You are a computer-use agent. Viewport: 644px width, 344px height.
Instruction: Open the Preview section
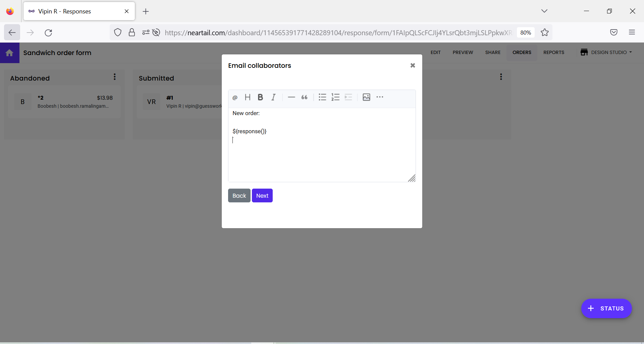463,52
